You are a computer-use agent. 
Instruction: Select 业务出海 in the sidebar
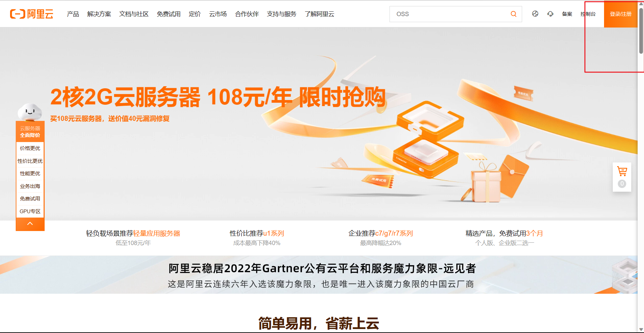tap(30, 186)
